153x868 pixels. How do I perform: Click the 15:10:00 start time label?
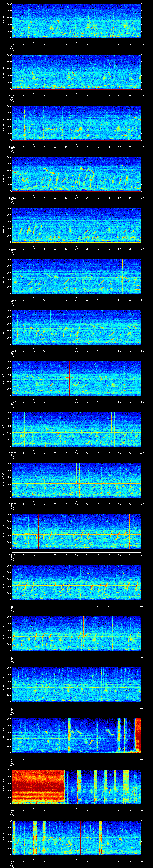(x=12, y=504)
